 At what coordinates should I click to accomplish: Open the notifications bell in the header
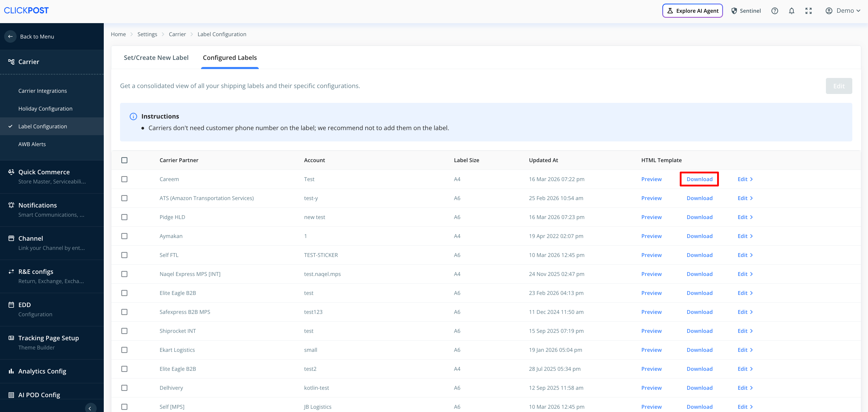(792, 11)
